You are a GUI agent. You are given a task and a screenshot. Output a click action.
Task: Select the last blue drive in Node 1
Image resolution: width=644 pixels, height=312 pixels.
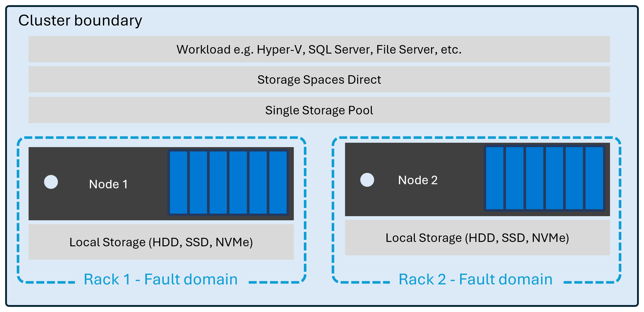click(x=278, y=182)
